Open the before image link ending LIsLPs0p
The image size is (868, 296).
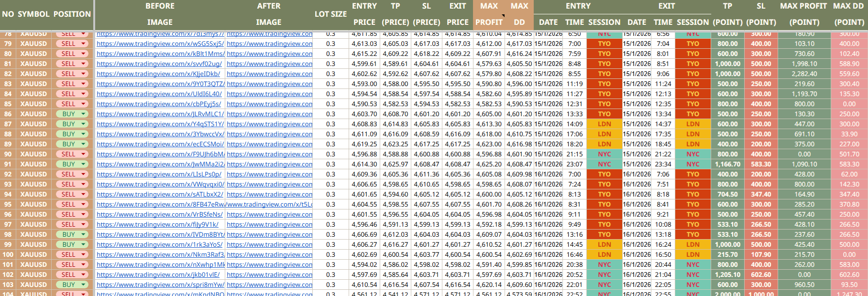point(159,174)
